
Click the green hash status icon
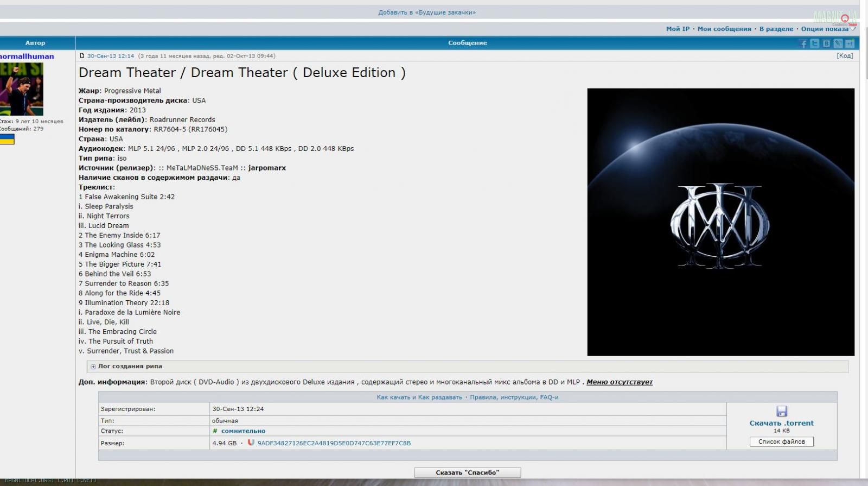[215, 431]
